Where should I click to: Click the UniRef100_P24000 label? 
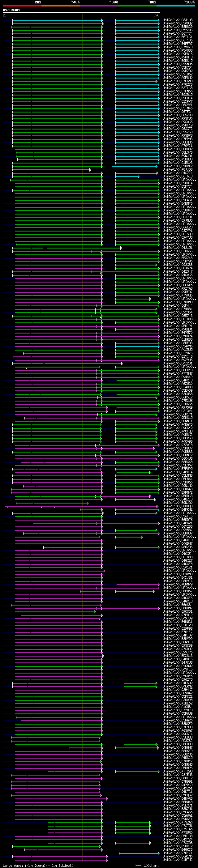pos(178,387)
